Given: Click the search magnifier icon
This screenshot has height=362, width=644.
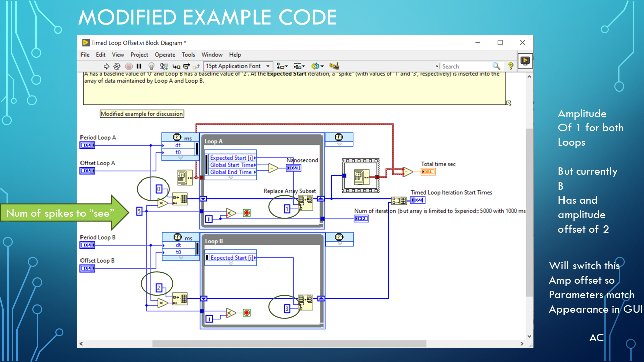Looking at the screenshot, I should (496, 66).
